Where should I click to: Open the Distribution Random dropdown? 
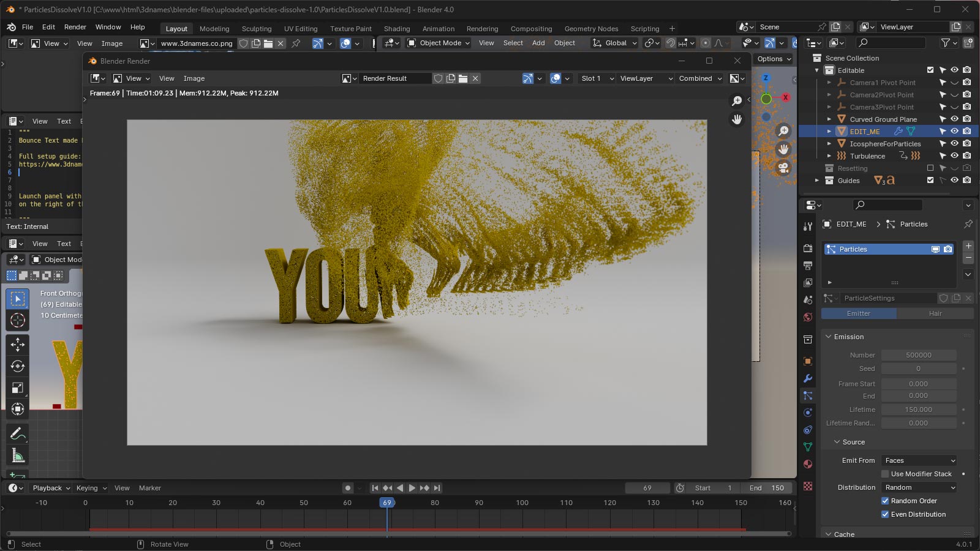click(919, 487)
